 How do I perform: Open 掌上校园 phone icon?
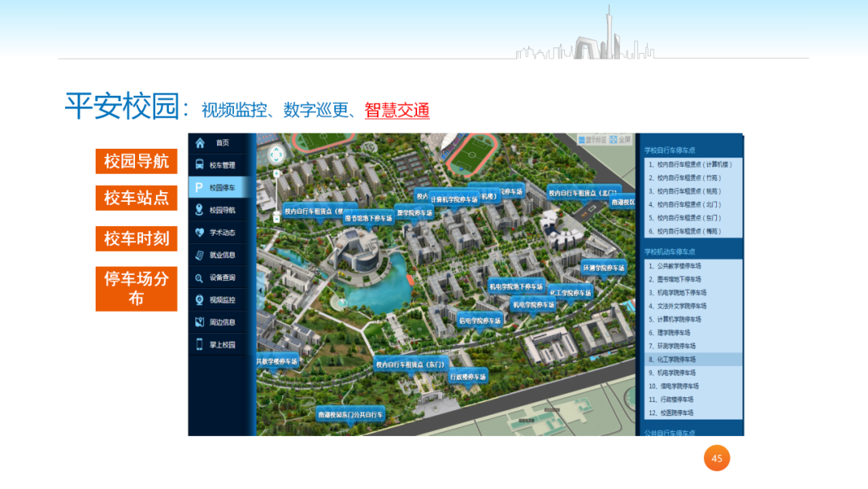[199, 344]
